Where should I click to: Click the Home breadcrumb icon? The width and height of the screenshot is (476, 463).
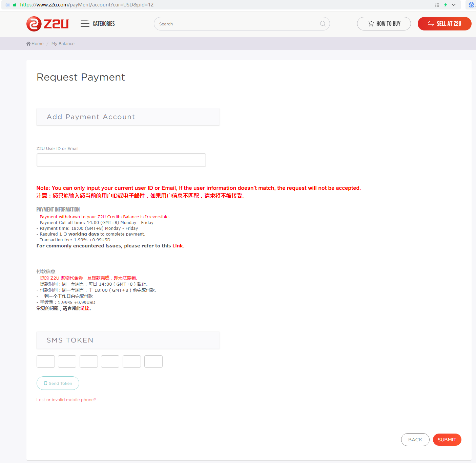click(28, 44)
